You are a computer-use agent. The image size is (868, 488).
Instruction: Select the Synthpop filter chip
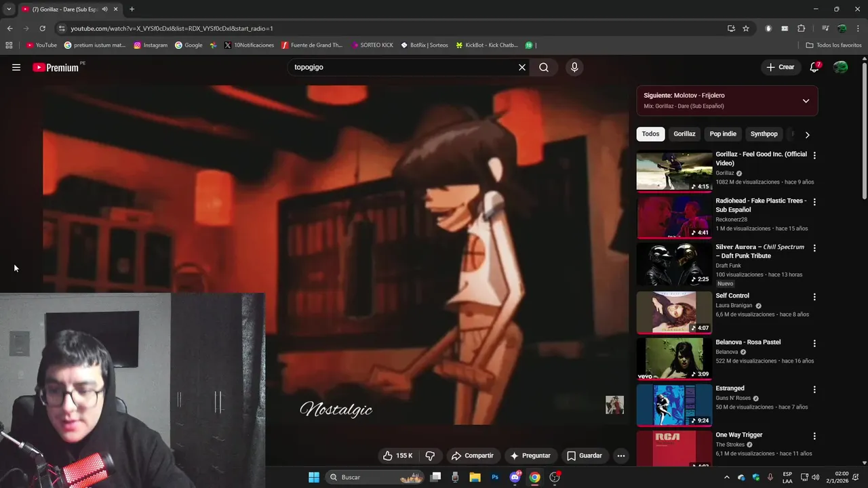pos(764,134)
